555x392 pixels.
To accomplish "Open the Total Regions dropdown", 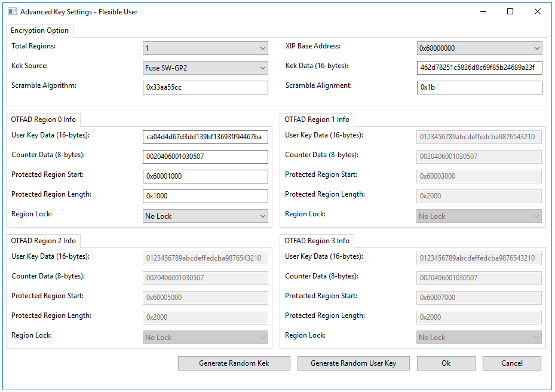I will 205,48.
